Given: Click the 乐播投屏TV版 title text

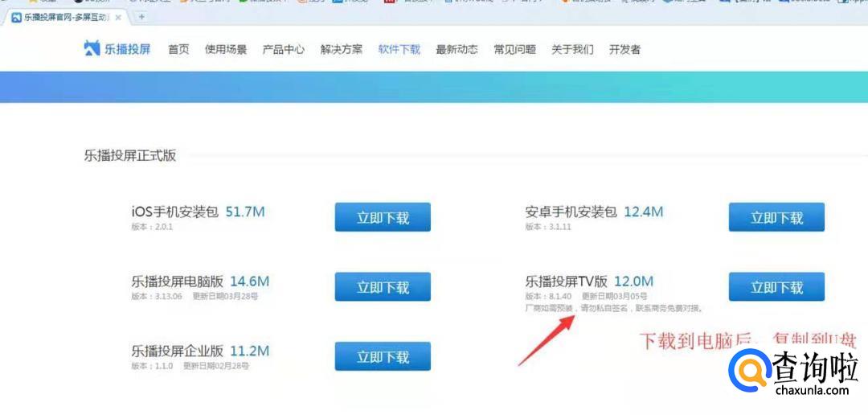Looking at the screenshot, I should click(x=567, y=281).
